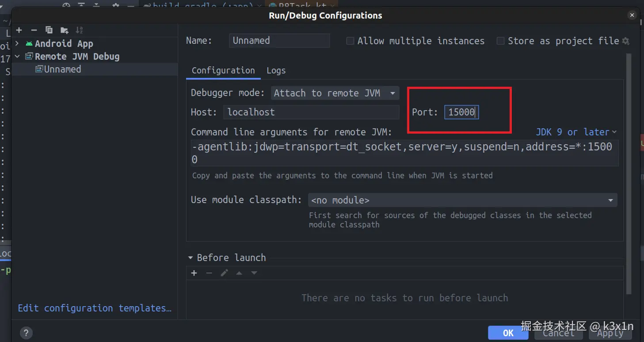Expand the Android App node
Screen dimensions: 644x342
[17, 43]
